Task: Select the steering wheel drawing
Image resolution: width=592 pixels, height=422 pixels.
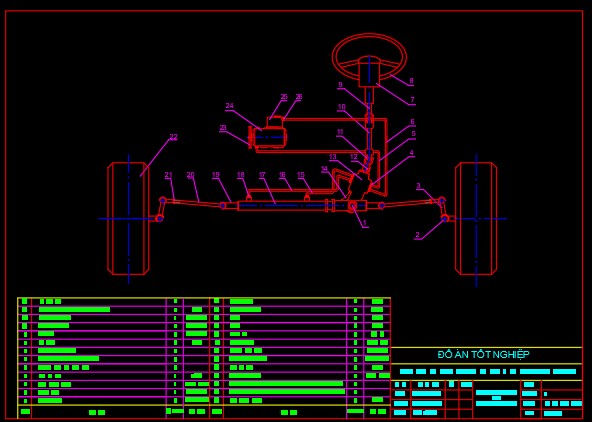Action: point(369,57)
